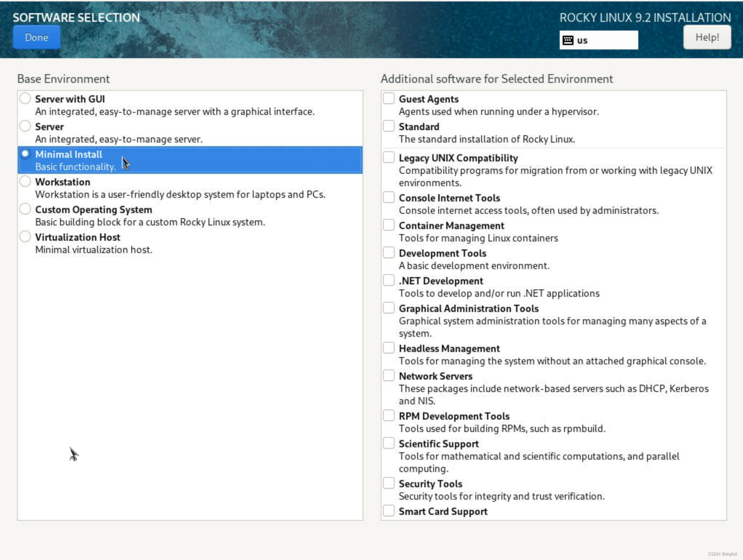
Task: Tick the Development Tools checkbox
Action: (388, 252)
